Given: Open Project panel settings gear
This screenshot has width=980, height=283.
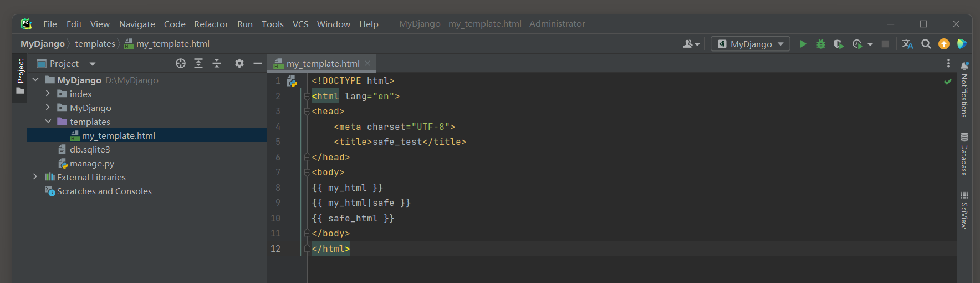Looking at the screenshot, I should [239, 63].
